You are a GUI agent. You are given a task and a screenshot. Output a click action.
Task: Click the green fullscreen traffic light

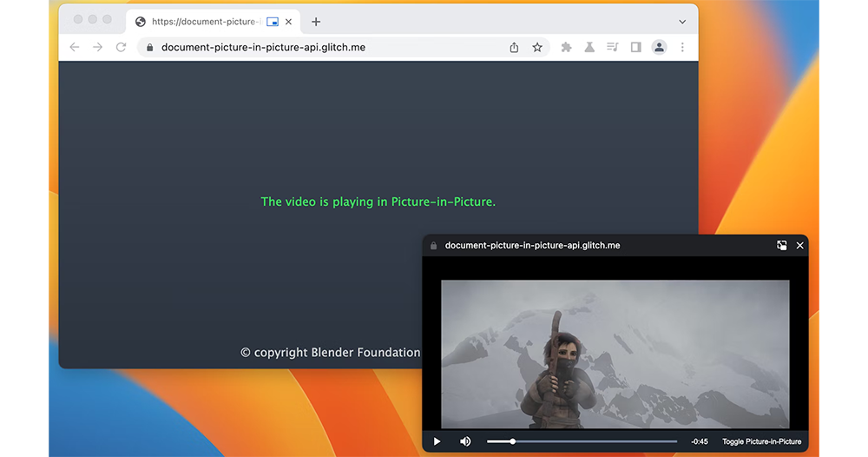tap(107, 19)
